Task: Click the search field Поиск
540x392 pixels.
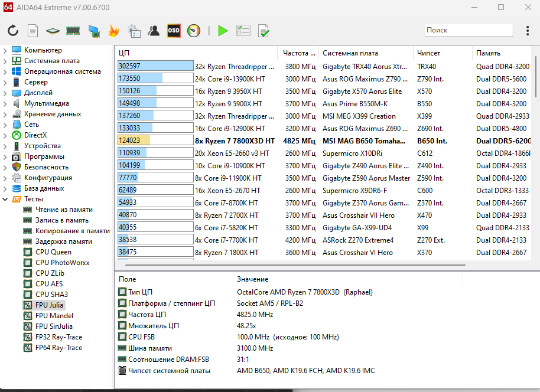Action: coord(469,30)
